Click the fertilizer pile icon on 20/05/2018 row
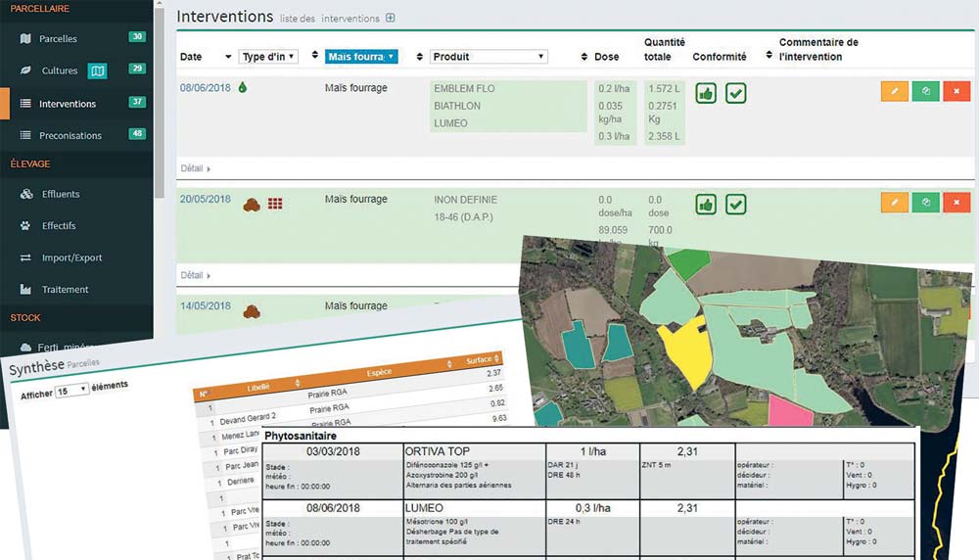 [x=252, y=205]
